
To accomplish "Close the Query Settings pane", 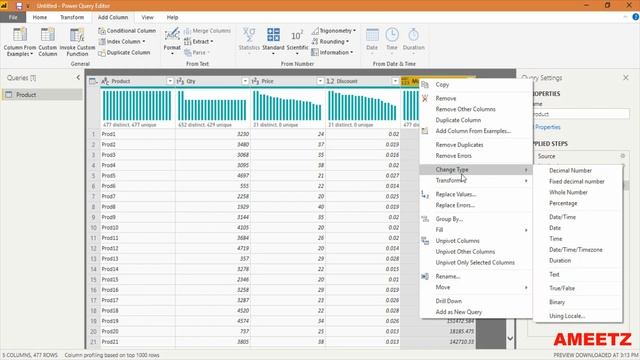I will (626, 78).
